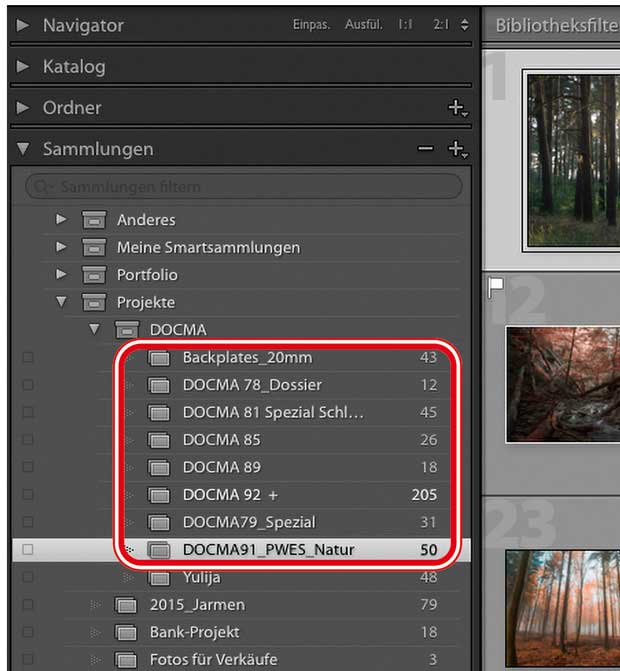620x671 pixels.
Task: Click the DOCMA collection set icon
Action: click(x=127, y=330)
